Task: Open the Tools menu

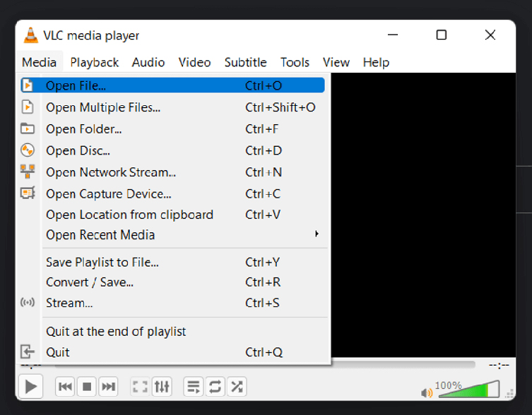Action: [x=295, y=62]
